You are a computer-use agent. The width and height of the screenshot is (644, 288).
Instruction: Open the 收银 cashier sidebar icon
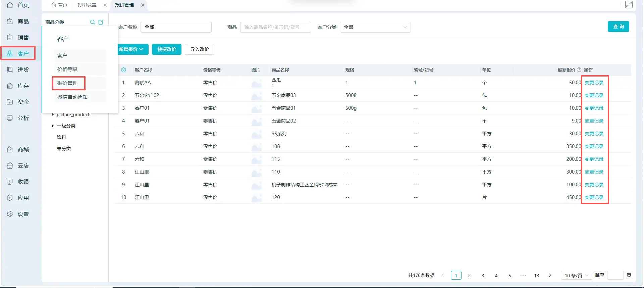coord(10,182)
